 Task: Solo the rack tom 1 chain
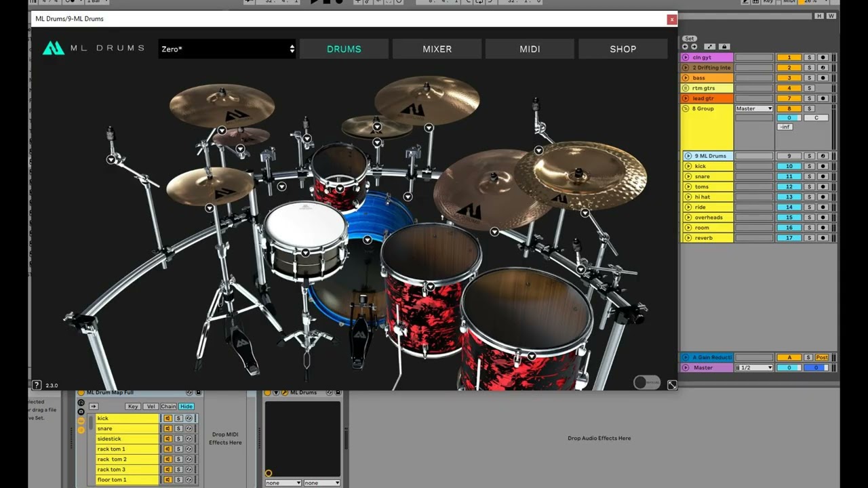point(178,449)
